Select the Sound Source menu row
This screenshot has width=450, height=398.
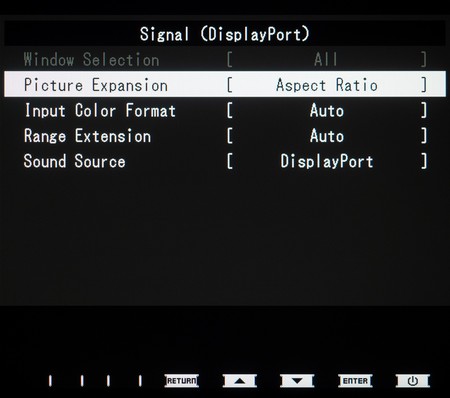click(225, 161)
